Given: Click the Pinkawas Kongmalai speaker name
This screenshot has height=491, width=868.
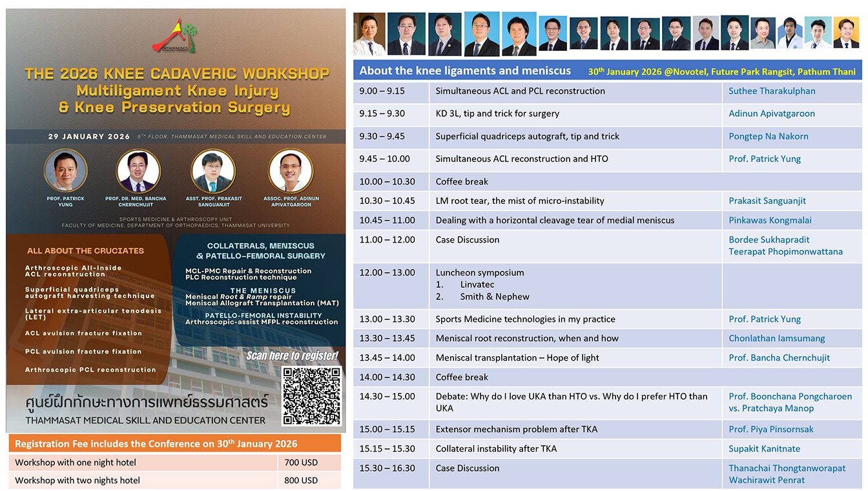Looking at the screenshot, I should 770,220.
